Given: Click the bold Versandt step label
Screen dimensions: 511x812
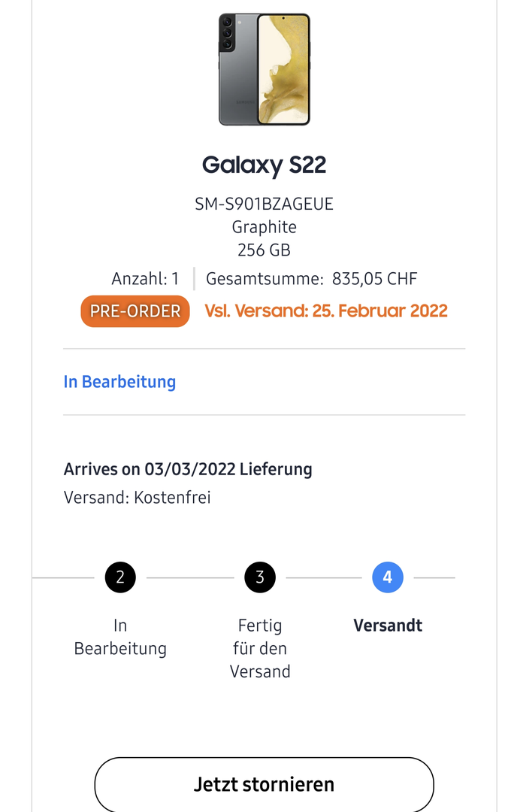Looking at the screenshot, I should pos(388,626).
